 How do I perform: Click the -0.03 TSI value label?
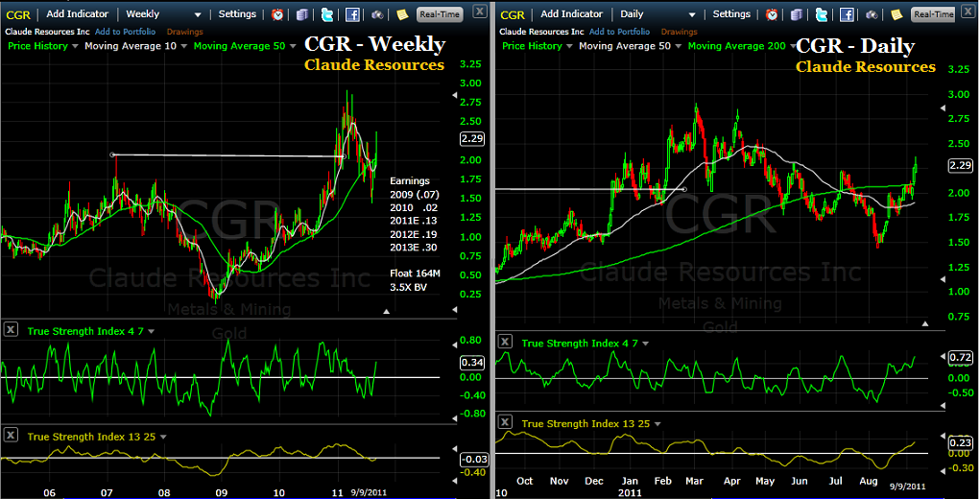[473, 460]
